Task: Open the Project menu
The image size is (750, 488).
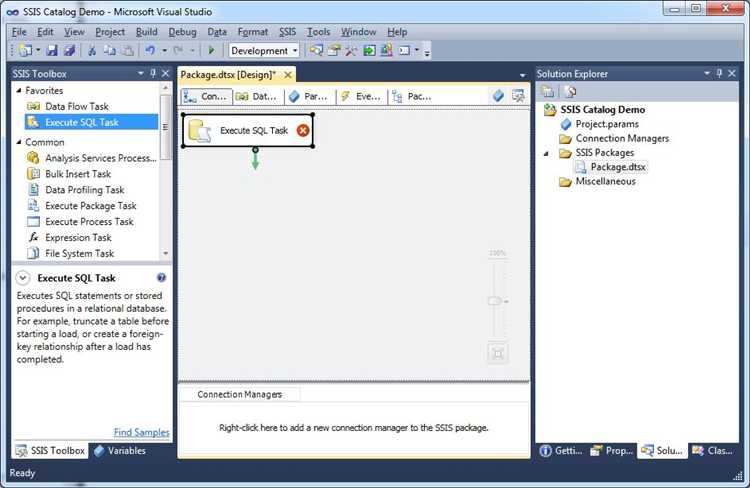Action: pos(110,32)
